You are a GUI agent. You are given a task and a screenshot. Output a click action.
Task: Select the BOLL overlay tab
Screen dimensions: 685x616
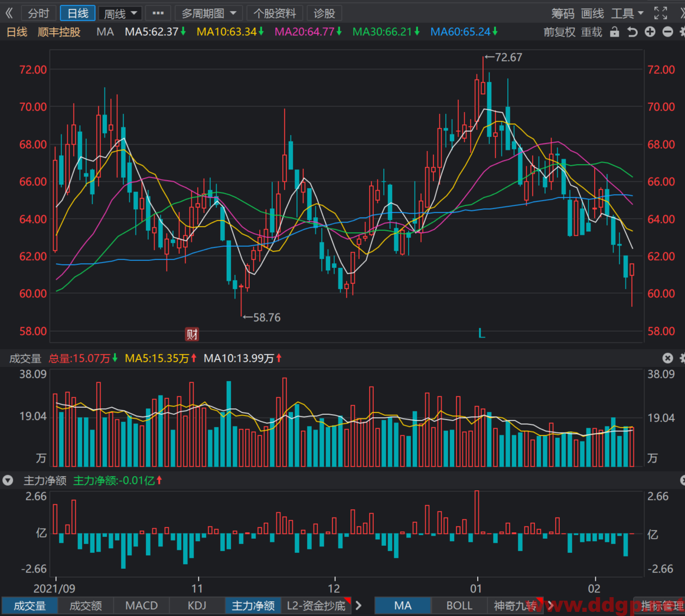pos(459,605)
